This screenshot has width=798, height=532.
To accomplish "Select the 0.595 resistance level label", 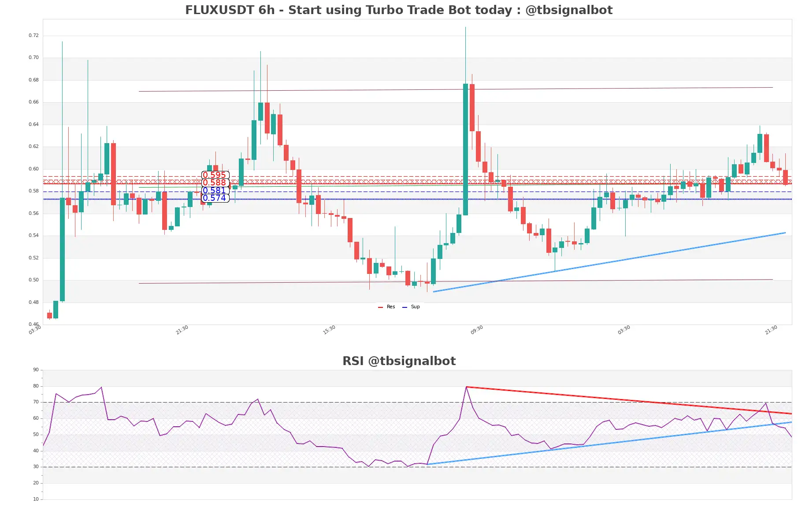I will tap(215, 175).
